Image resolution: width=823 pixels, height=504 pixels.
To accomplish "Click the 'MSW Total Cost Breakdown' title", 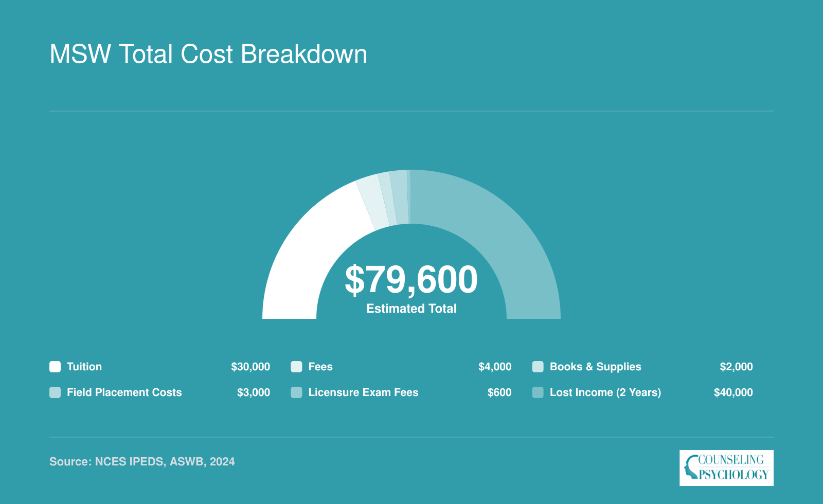I will click(208, 54).
